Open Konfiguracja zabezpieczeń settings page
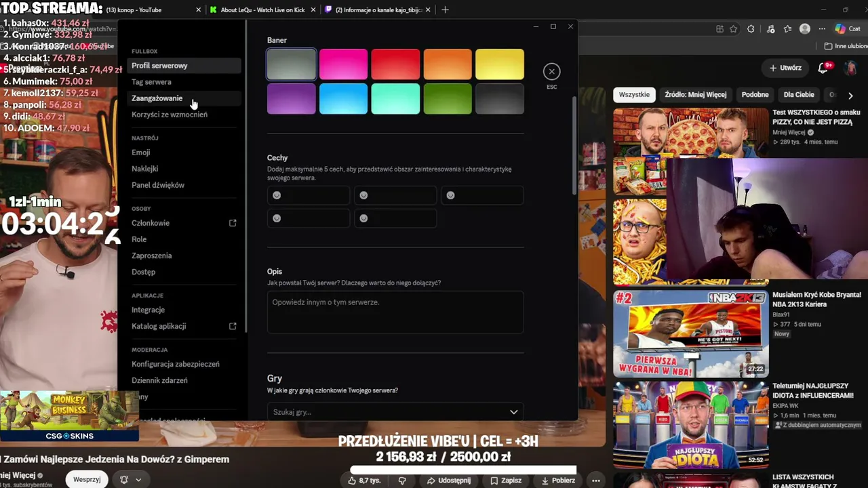This screenshot has height=488, width=868. tap(184, 364)
